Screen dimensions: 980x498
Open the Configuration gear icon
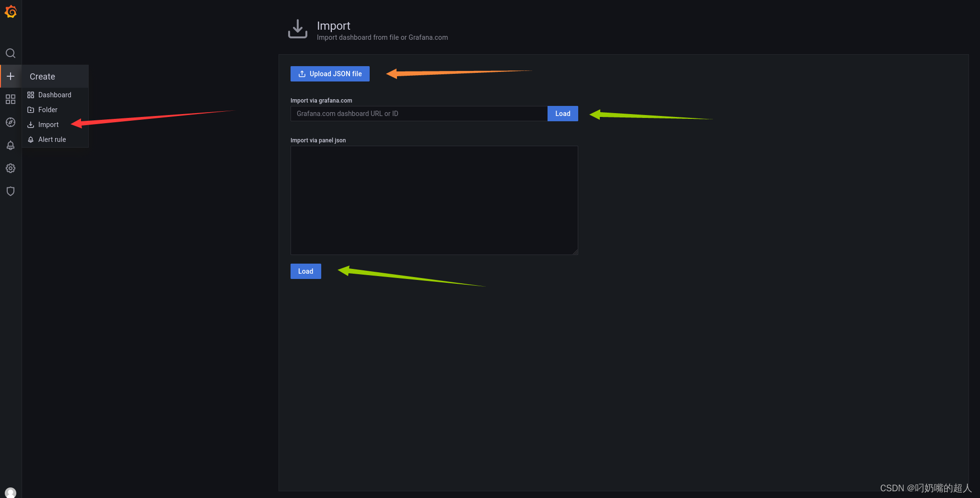tap(11, 168)
